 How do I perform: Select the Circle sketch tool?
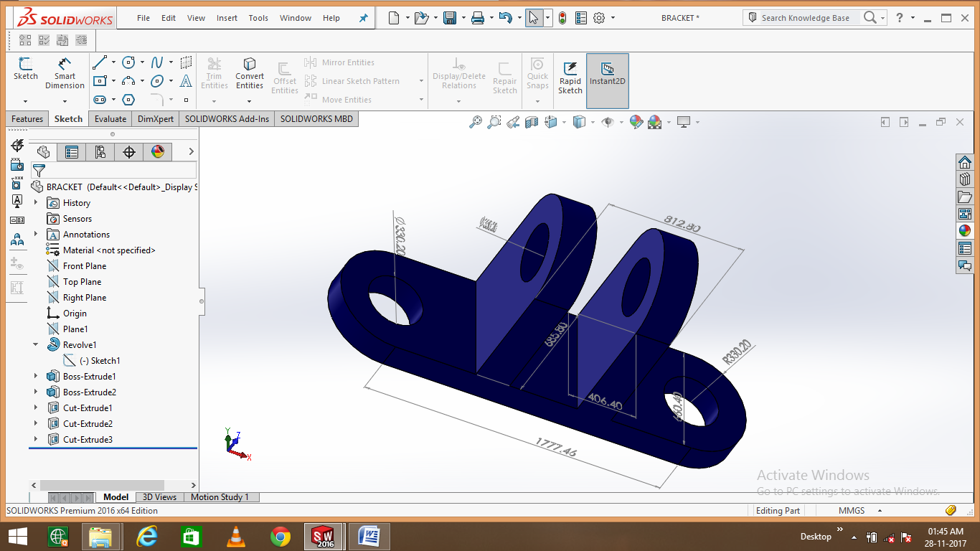click(x=128, y=63)
